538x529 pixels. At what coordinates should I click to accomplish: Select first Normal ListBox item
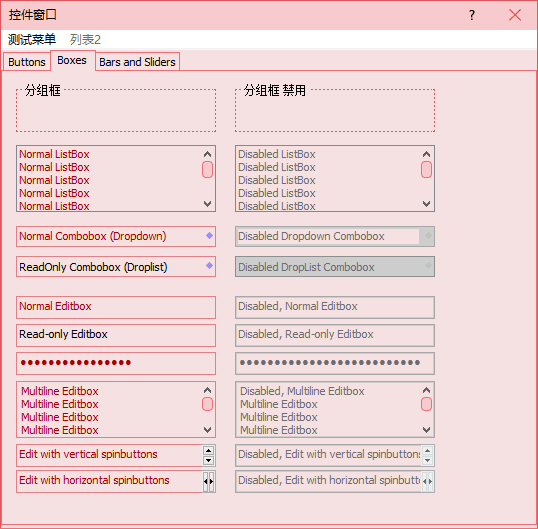click(x=54, y=154)
